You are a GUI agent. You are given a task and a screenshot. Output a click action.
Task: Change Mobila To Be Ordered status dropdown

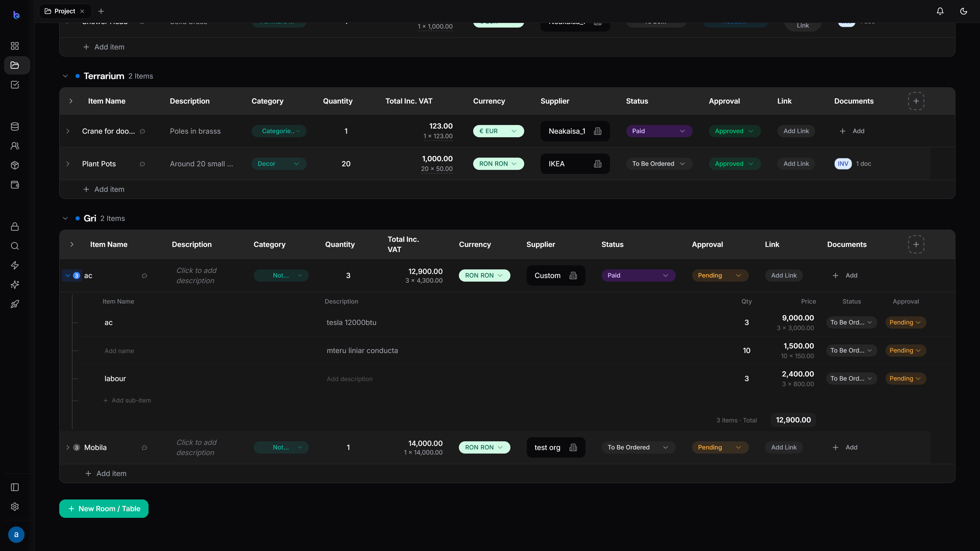pyautogui.click(x=638, y=448)
